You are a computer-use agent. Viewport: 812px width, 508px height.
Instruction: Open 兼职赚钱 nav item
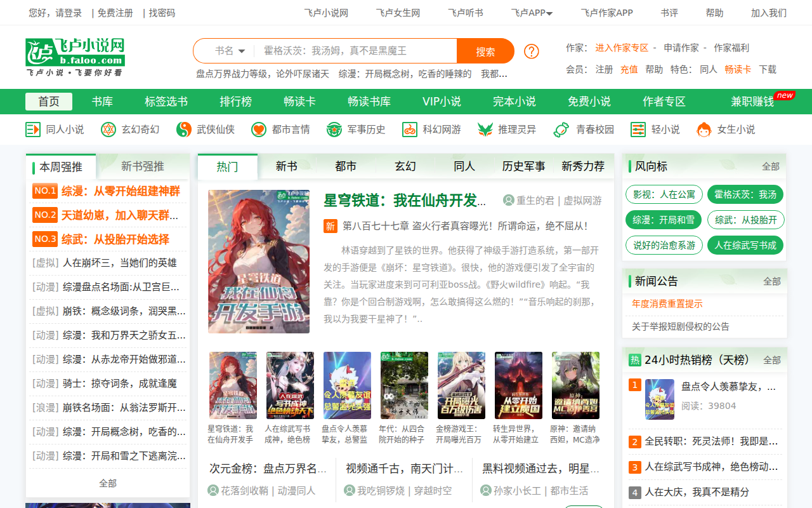click(752, 102)
